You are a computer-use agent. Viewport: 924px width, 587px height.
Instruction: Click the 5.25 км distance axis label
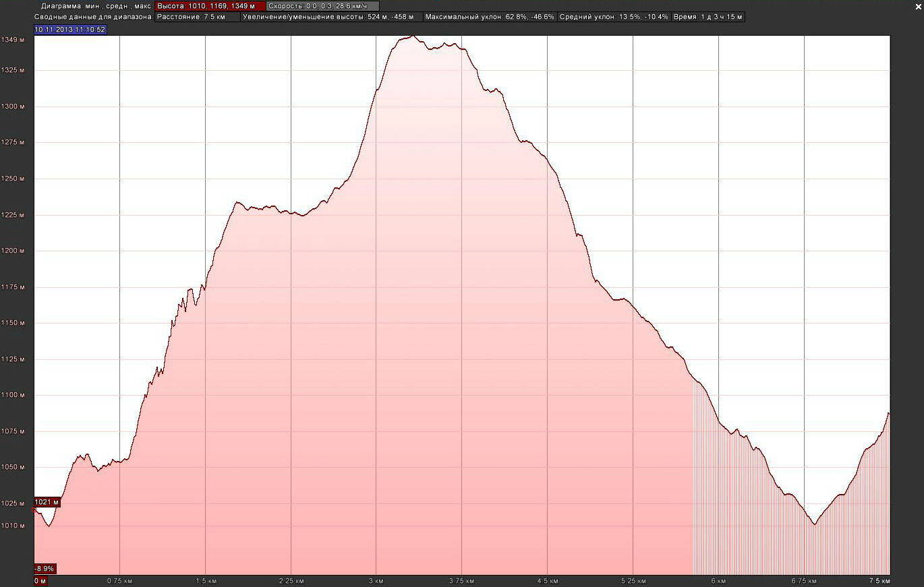tap(633, 581)
